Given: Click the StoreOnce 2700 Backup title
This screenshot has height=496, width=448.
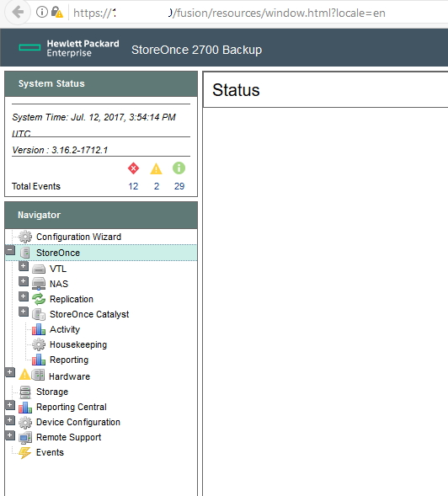Looking at the screenshot, I should pos(196,50).
